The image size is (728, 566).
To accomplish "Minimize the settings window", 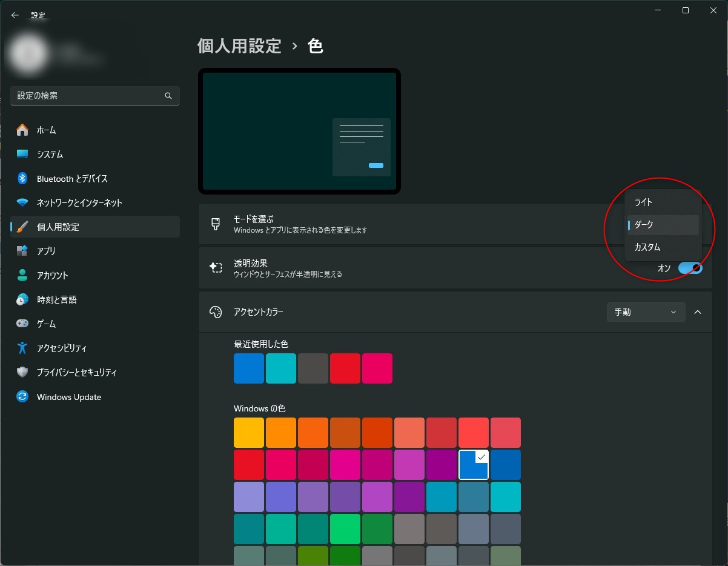I will (x=658, y=10).
